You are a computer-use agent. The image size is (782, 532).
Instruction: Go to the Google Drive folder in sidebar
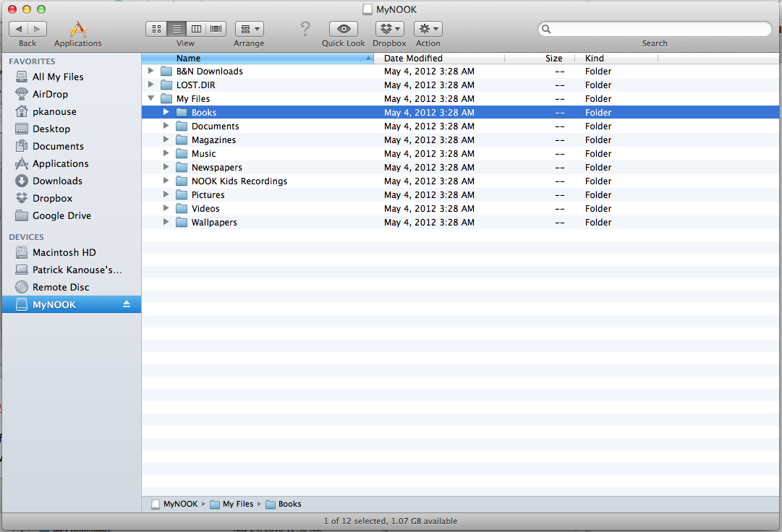pos(61,215)
